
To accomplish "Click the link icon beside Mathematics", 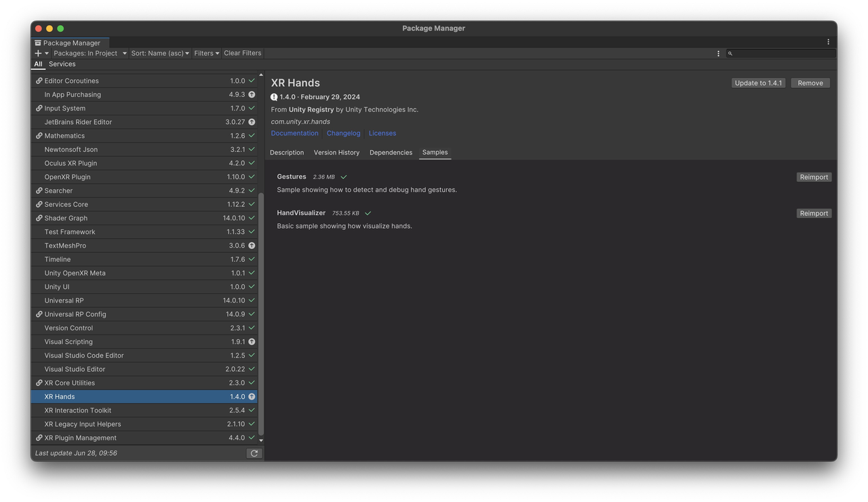I will (39, 136).
